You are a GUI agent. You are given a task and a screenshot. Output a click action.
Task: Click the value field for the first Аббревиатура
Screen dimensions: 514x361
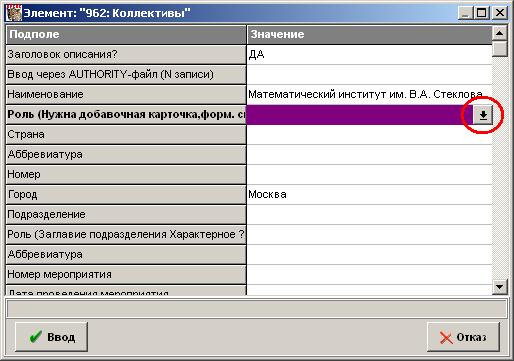tap(369, 155)
